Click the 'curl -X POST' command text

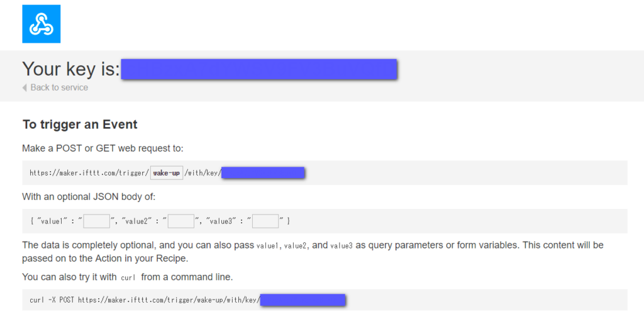[53, 300]
